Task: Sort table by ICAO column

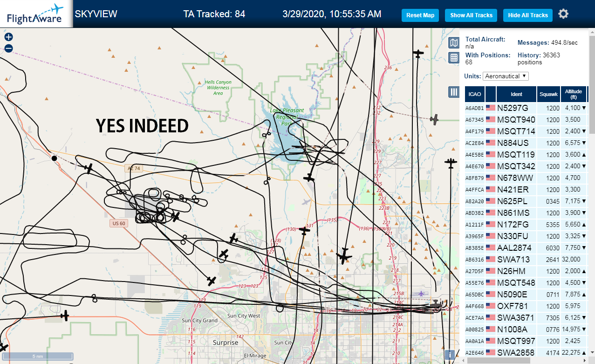Action: point(475,94)
